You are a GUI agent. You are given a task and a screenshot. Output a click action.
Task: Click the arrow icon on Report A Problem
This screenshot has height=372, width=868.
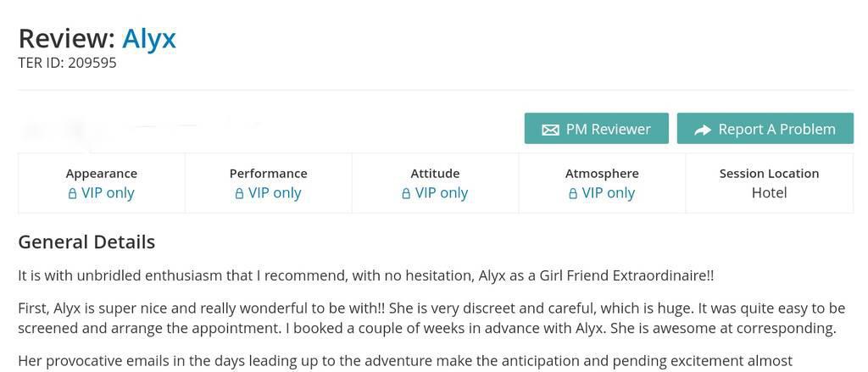[x=703, y=130]
